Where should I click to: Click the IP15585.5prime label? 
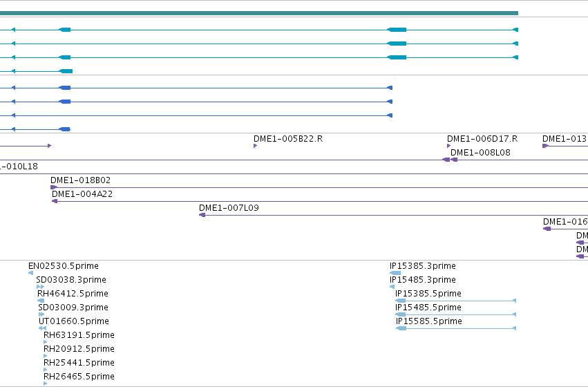429,321
